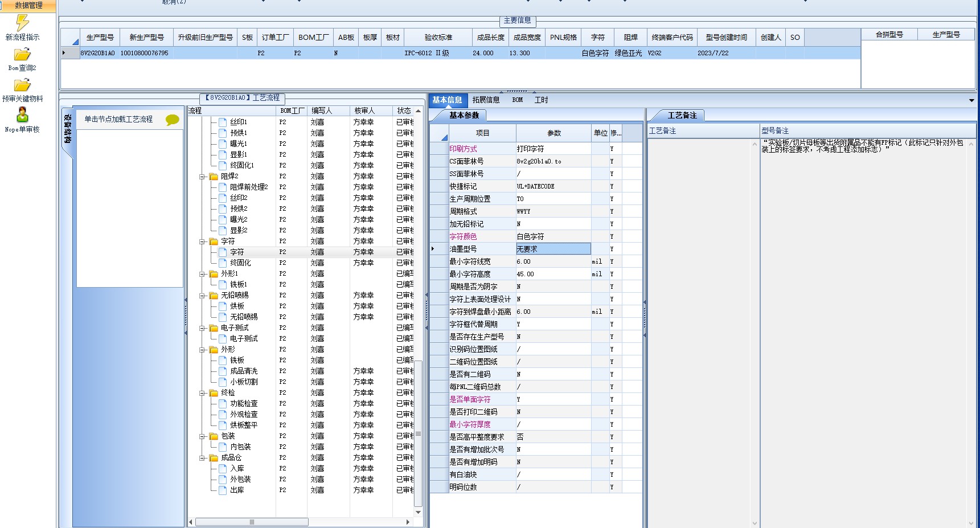Select the 烘板 document icon
The height and width of the screenshot is (528, 980).
coord(223,306)
